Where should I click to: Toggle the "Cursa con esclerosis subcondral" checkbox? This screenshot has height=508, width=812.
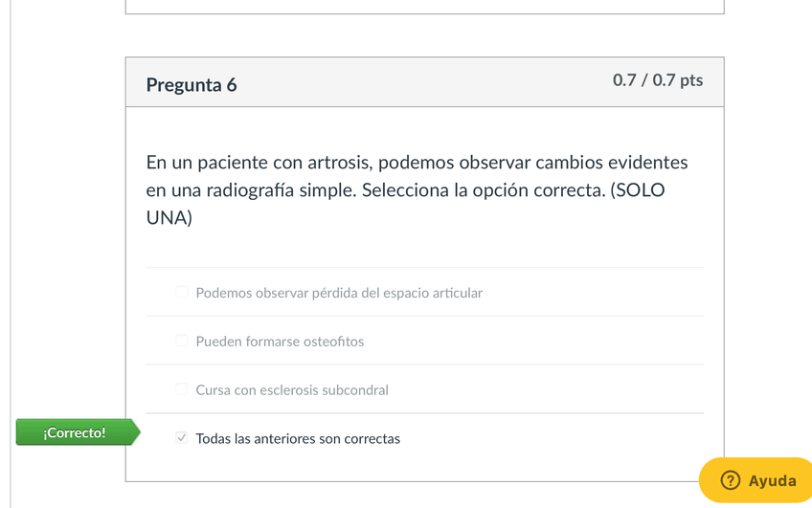181,389
